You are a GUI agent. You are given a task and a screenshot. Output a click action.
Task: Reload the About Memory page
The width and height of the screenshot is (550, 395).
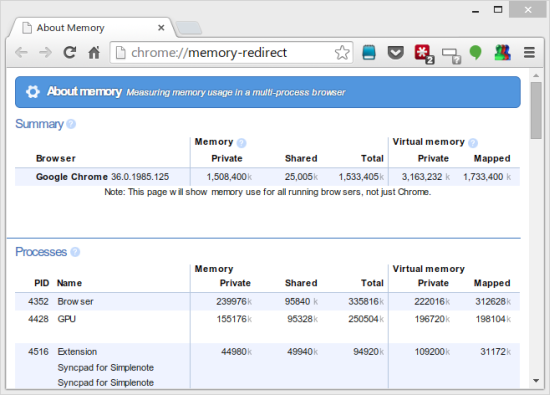tap(70, 52)
